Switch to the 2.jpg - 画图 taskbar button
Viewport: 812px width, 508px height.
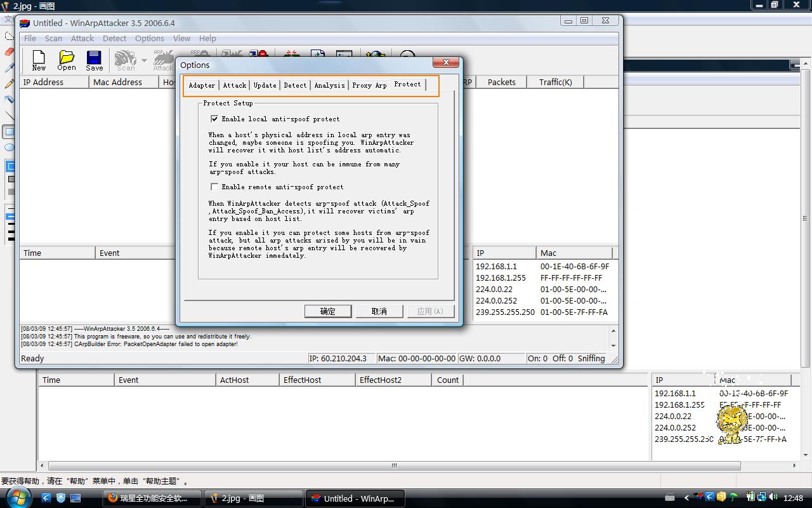click(254, 498)
